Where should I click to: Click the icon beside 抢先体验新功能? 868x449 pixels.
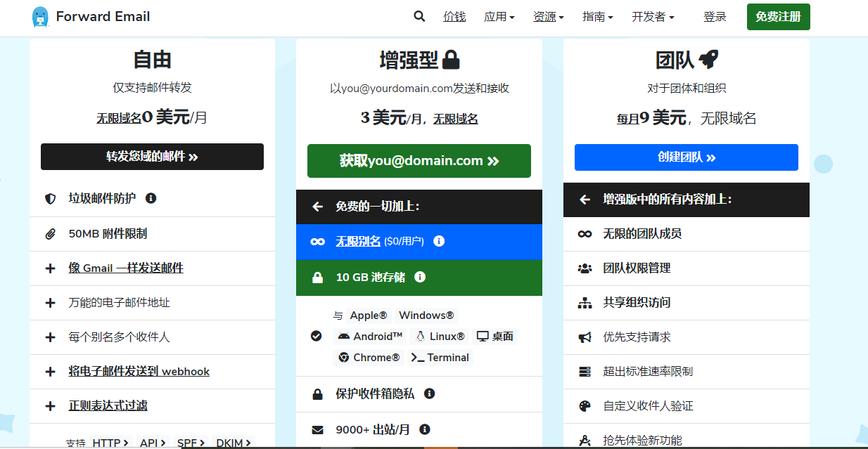[x=585, y=441]
